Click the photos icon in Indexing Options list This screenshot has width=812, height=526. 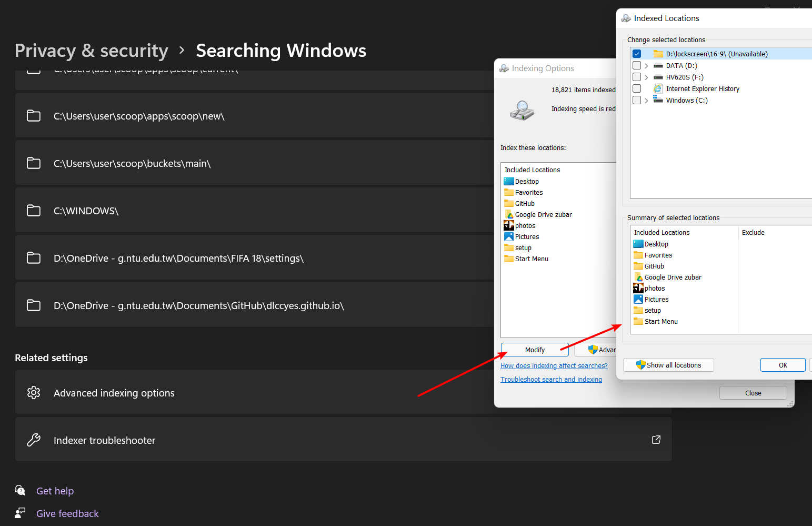pyautogui.click(x=509, y=225)
